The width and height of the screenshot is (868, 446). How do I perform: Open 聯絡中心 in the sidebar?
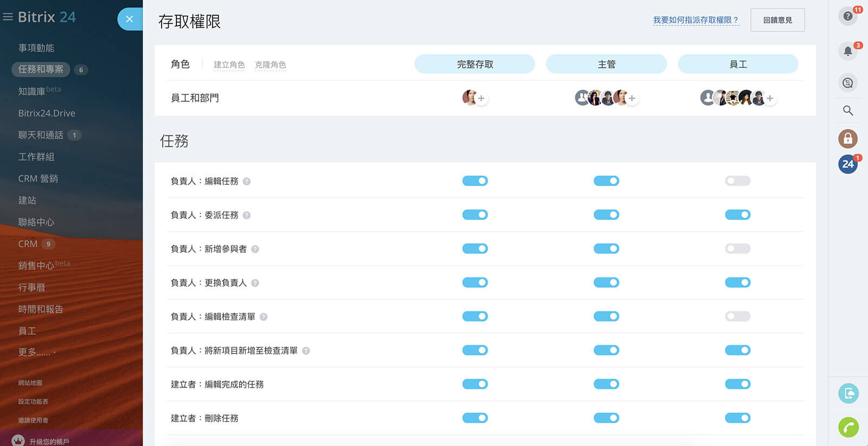tap(36, 222)
